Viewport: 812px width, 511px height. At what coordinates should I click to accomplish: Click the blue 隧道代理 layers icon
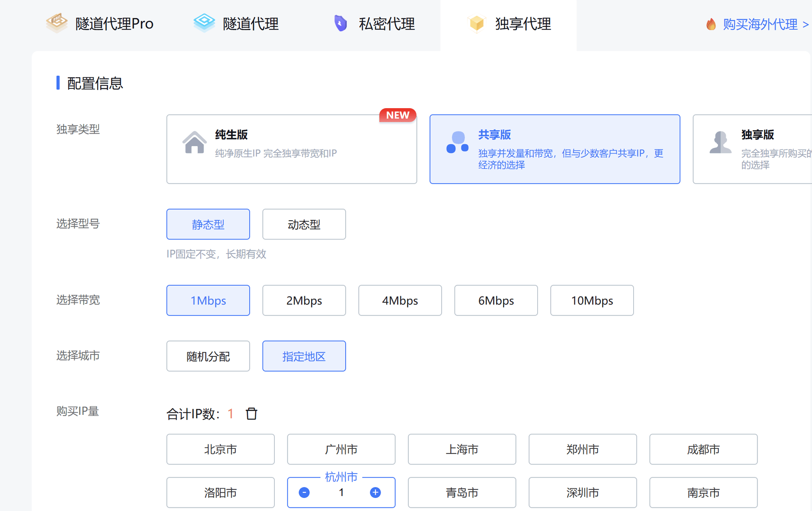point(204,23)
